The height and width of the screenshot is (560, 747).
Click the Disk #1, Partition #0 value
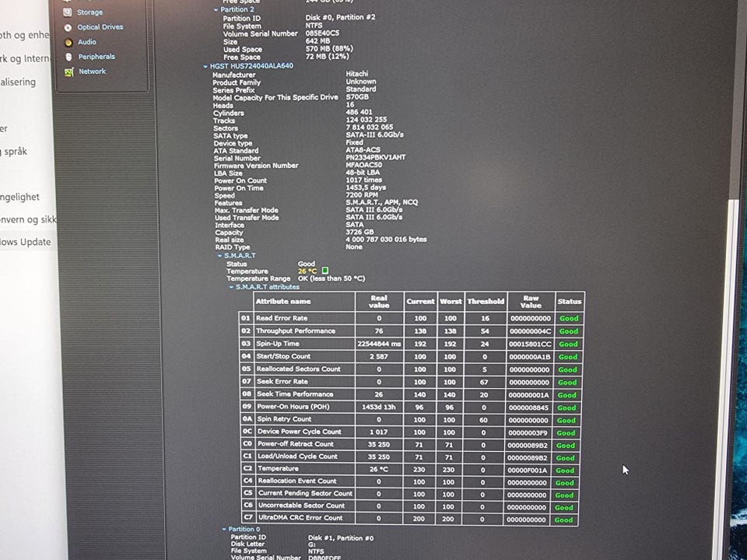pyautogui.click(x=341, y=538)
